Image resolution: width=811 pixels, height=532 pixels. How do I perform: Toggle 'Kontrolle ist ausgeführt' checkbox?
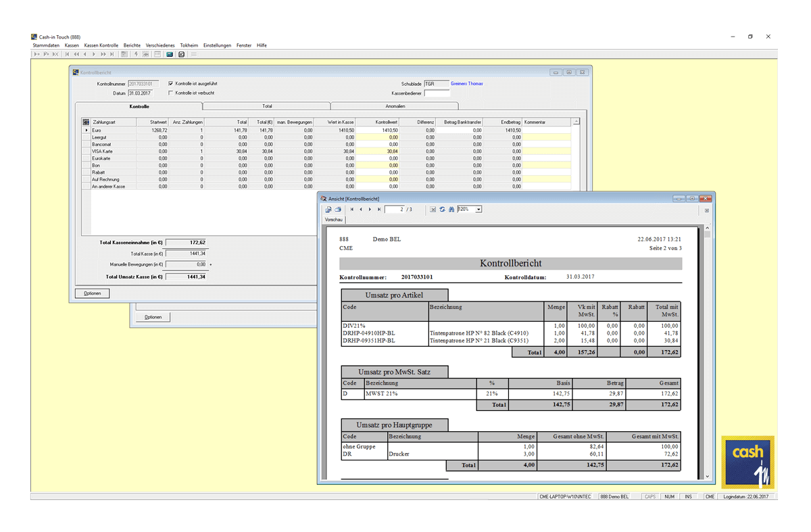pyautogui.click(x=171, y=84)
